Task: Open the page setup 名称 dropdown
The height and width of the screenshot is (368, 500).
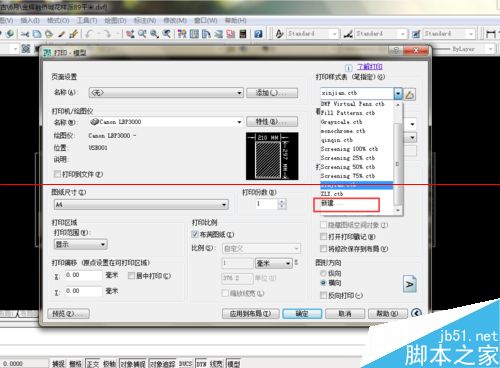Action: pos(166,93)
